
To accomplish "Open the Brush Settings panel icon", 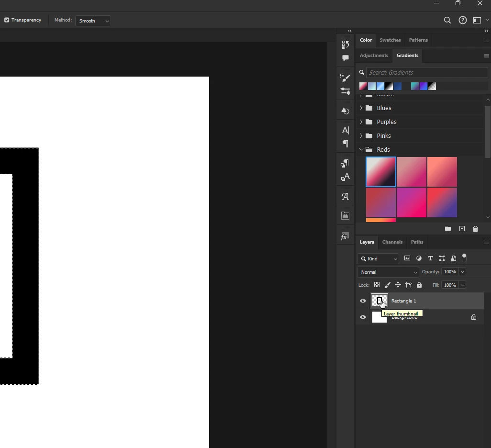I will coord(345,91).
